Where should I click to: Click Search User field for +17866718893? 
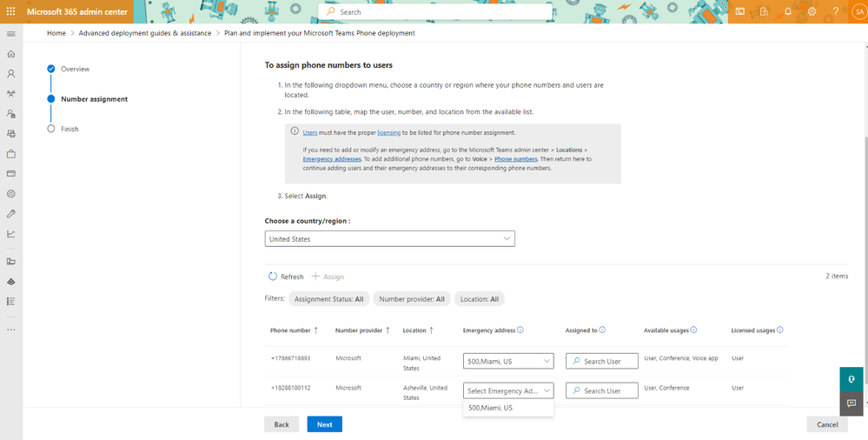click(x=602, y=362)
